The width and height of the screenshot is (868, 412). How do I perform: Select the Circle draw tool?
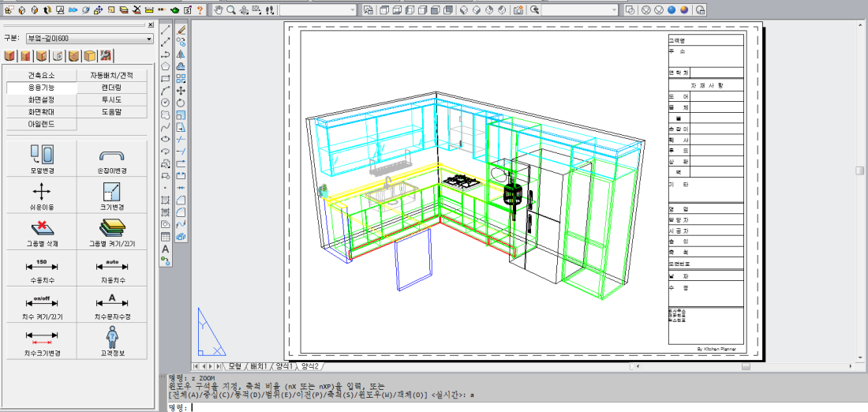[165, 103]
